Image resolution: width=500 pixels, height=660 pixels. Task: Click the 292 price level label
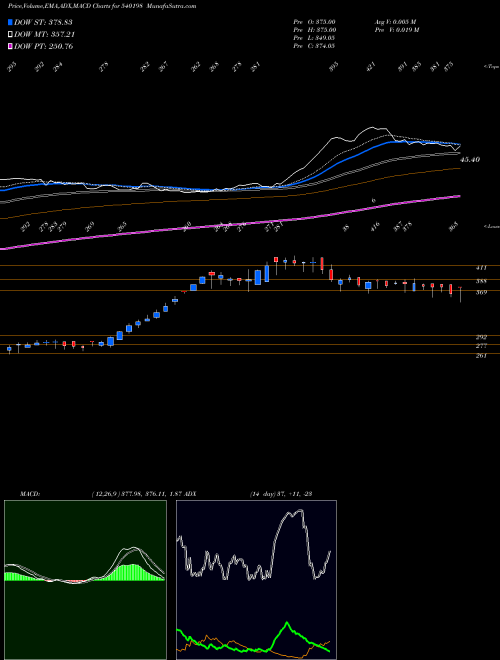click(x=481, y=337)
